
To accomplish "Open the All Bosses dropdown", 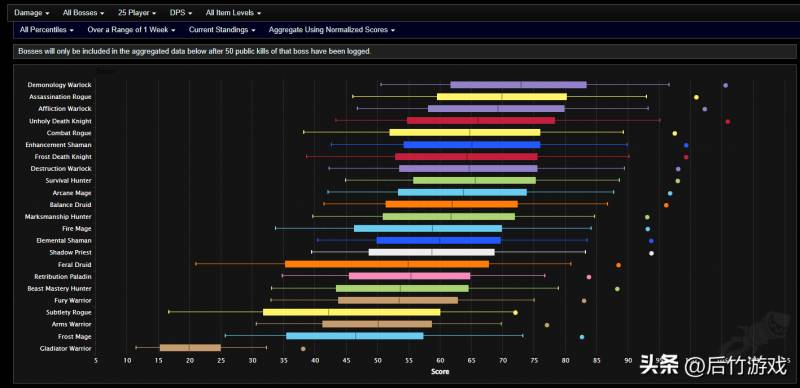I will pos(83,13).
